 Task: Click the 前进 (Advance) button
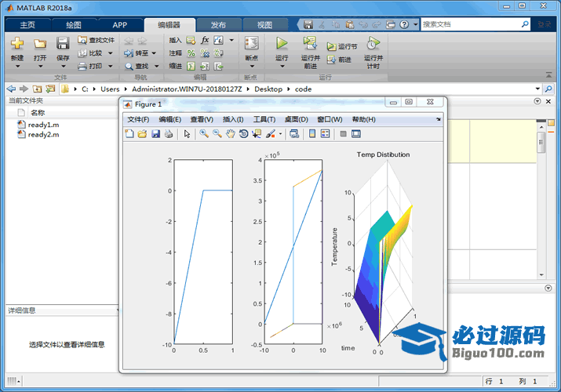coord(339,60)
